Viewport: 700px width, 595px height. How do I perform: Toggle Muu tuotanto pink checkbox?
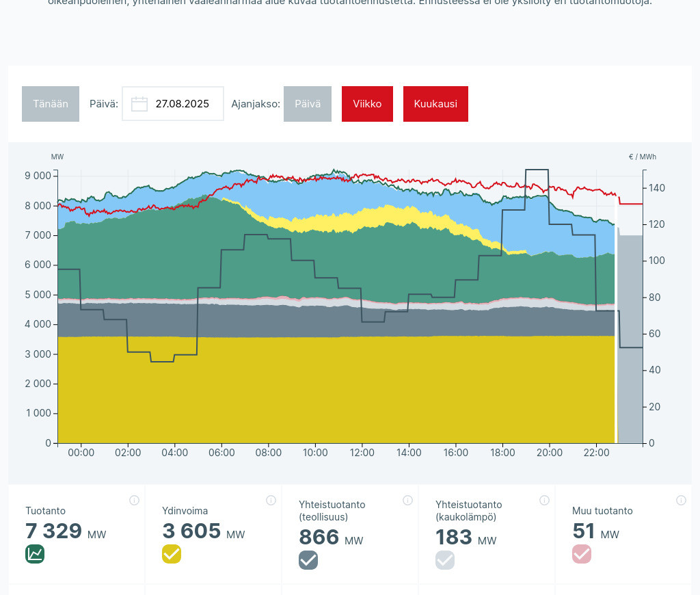pyautogui.click(x=582, y=554)
